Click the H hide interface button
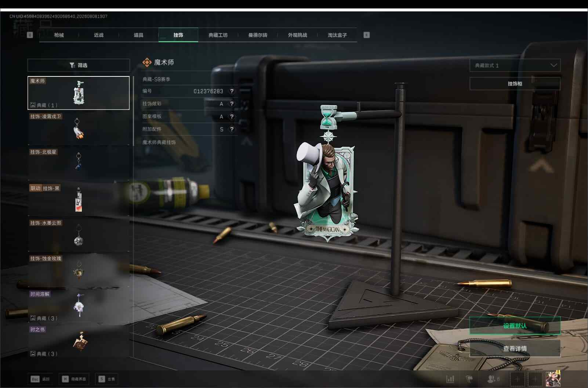The image size is (588, 388). tap(74, 379)
